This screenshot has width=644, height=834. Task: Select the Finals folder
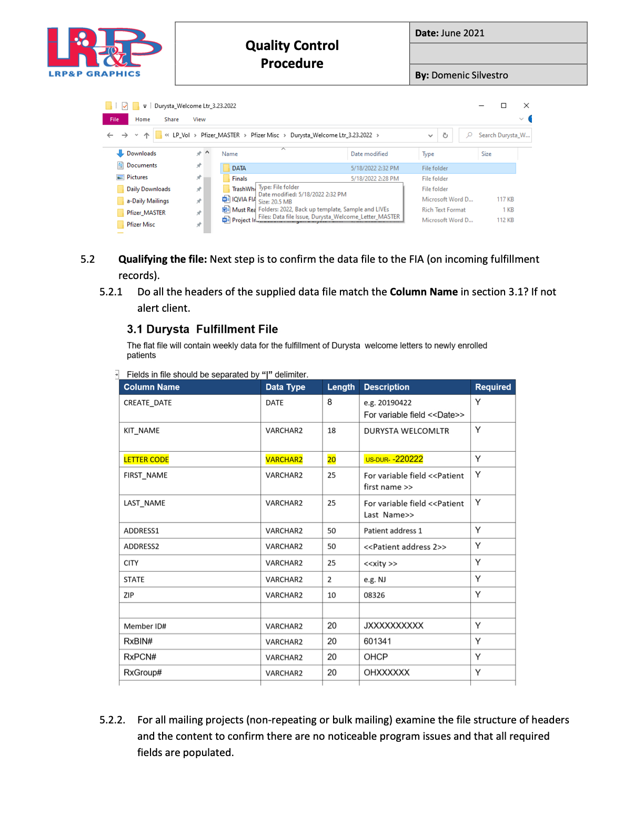coord(368,178)
